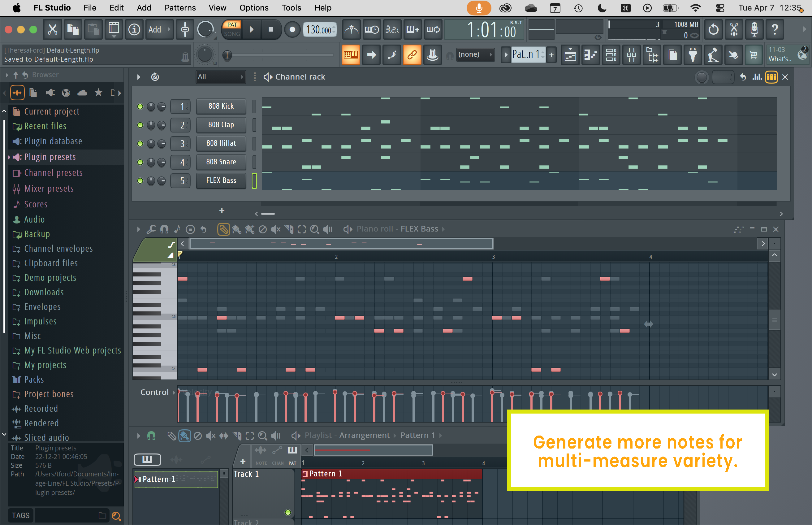This screenshot has height=525, width=812.
Task: Mute the 808 HiHat channel LED
Action: [x=140, y=144]
